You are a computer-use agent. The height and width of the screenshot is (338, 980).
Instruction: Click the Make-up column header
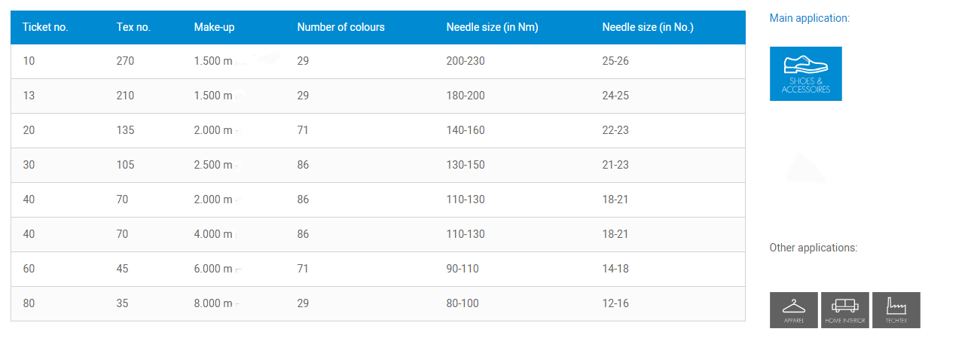[x=215, y=27]
